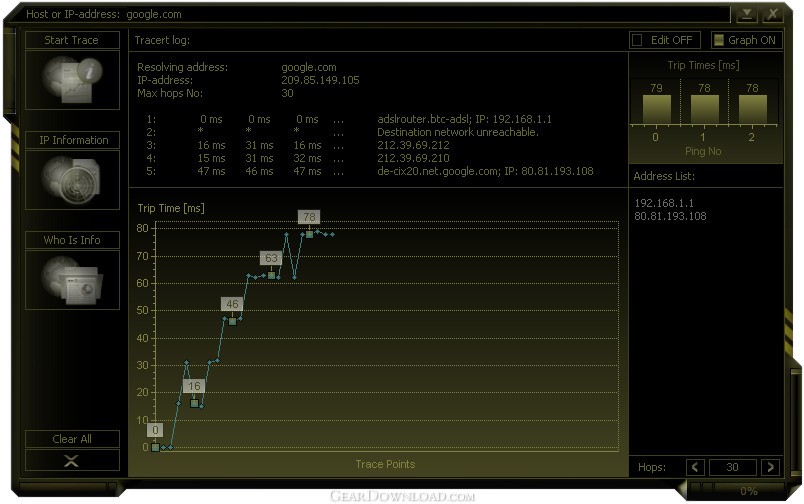Click the Start Trace globe icon

pyautogui.click(x=72, y=79)
